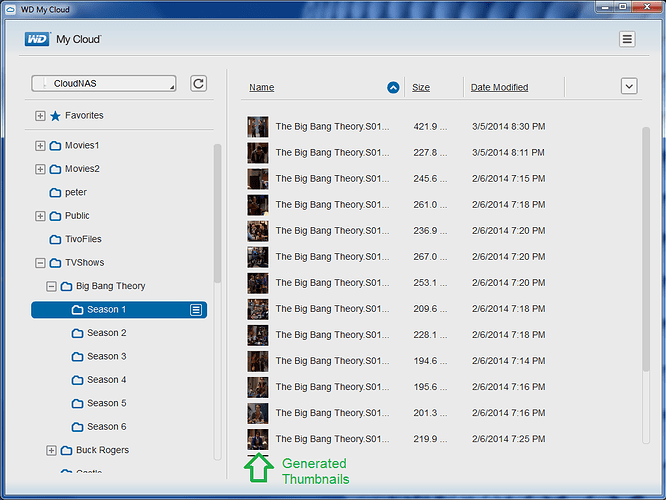Toggle the ascending sort arrow icon
The width and height of the screenshot is (666, 500).
393,88
